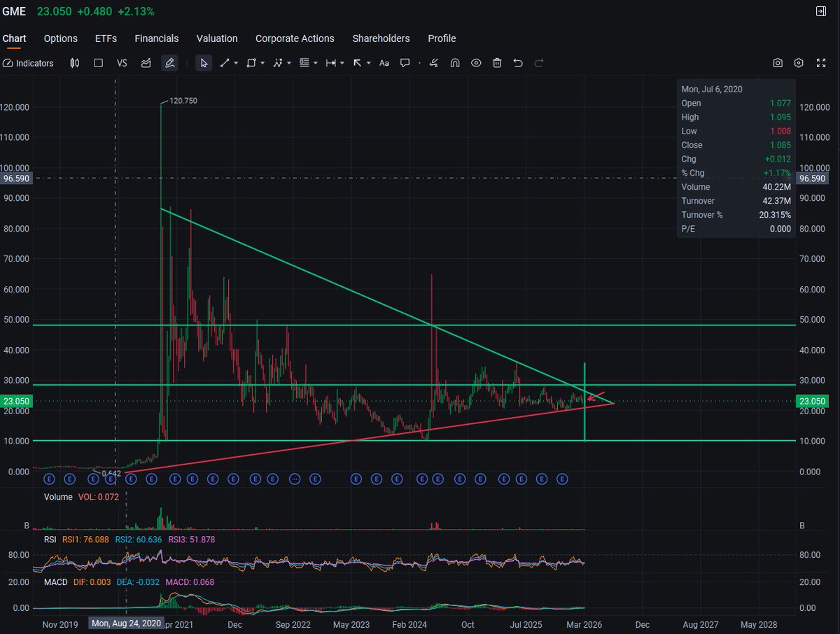Open chart settings gear icon
840x634 pixels.
[x=799, y=63]
